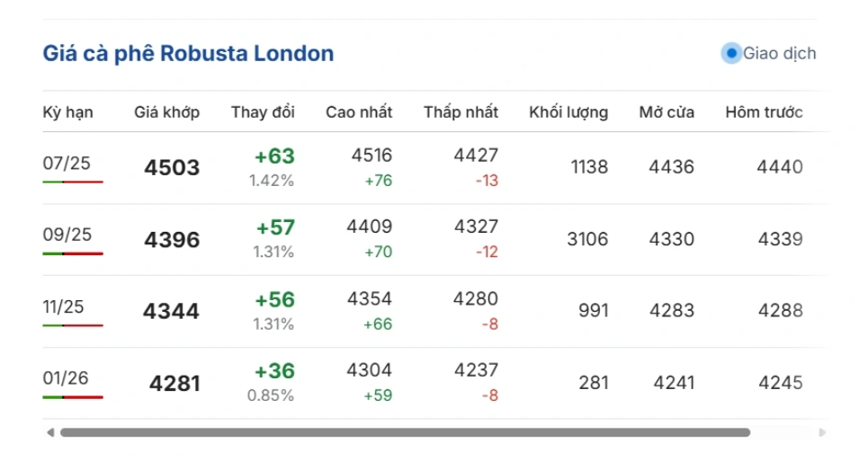Image resolution: width=868 pixels, height=461 pixels.
Task: Open the Giá cà phê Robusta London title
Action: point(188,53)
